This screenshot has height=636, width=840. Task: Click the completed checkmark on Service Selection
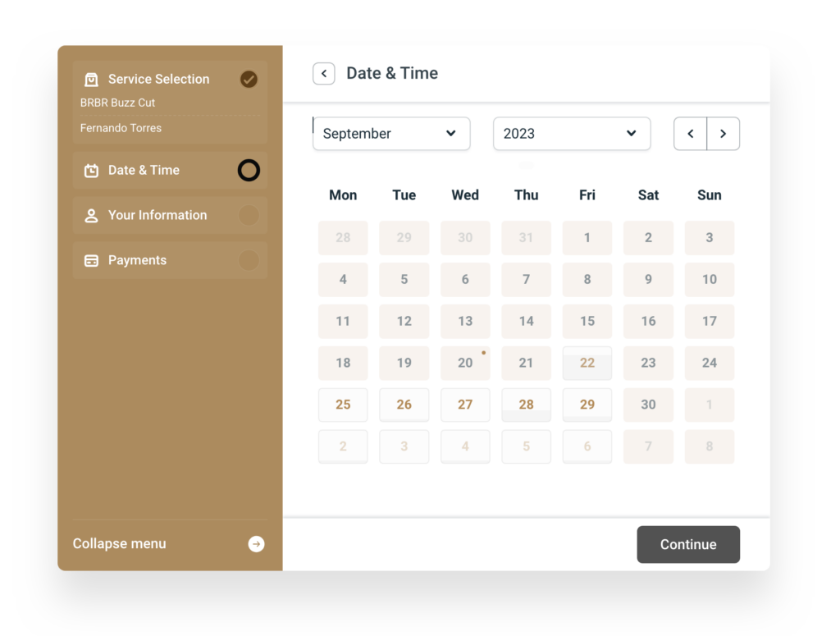click(x=249, y=80)
